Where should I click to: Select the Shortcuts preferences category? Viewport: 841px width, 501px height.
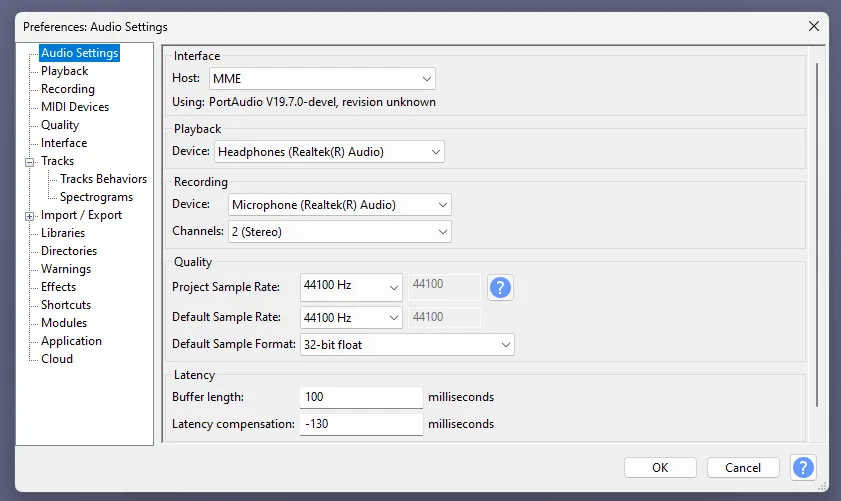66,305
